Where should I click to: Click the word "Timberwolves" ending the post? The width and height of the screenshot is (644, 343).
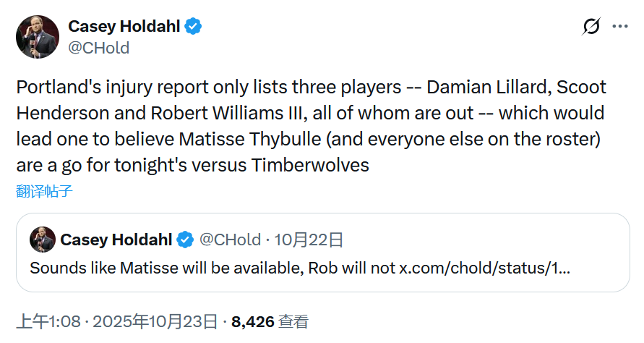click(310, 165)
